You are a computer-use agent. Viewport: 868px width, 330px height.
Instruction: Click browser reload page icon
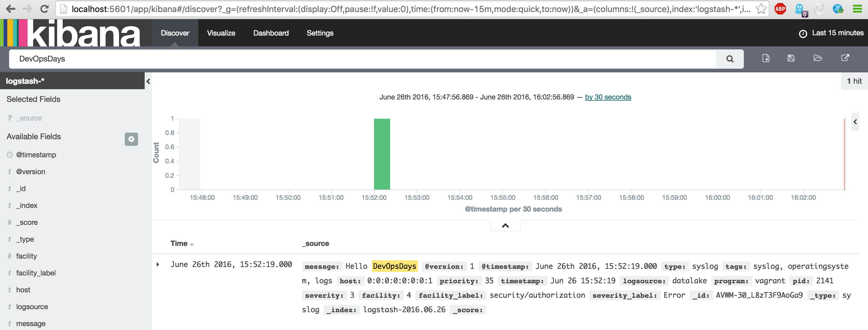click(x=44, y=9)
